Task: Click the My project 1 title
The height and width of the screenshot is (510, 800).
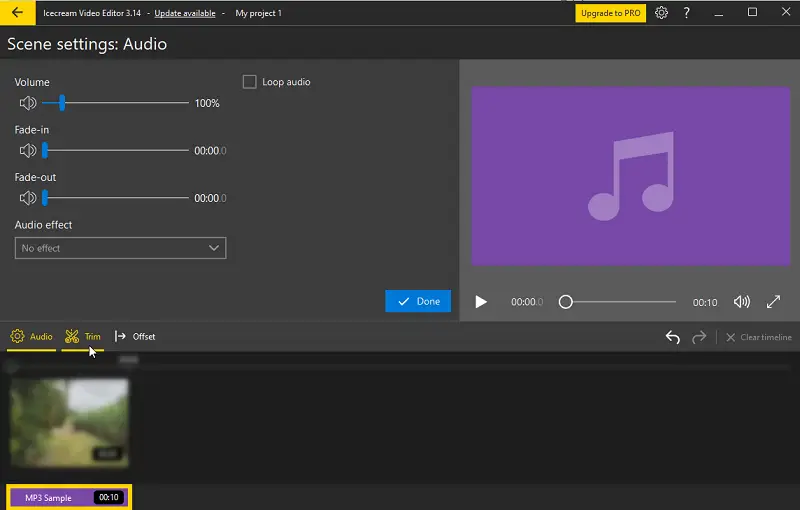Action: pos(258,13)
